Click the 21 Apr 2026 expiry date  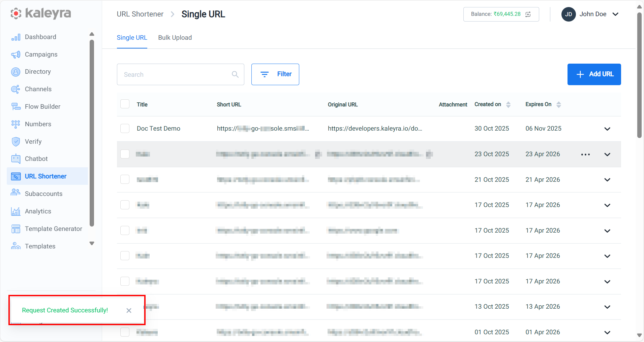(543, 180)
